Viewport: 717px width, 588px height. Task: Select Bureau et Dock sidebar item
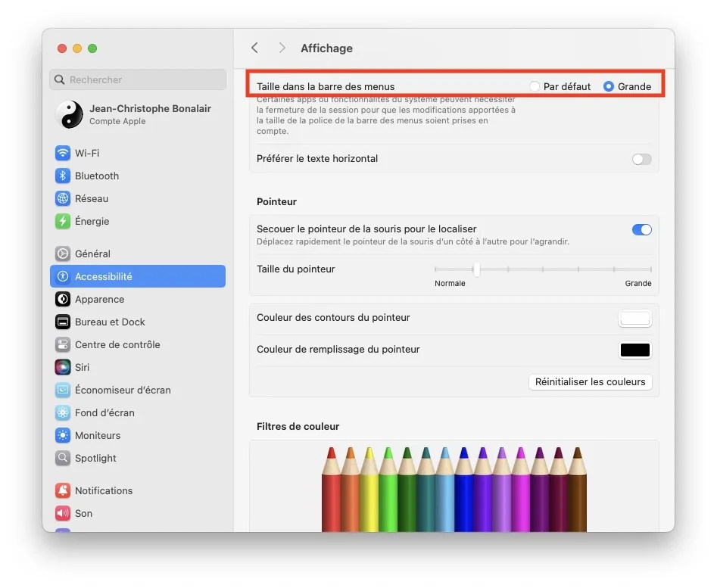point(110,322)
